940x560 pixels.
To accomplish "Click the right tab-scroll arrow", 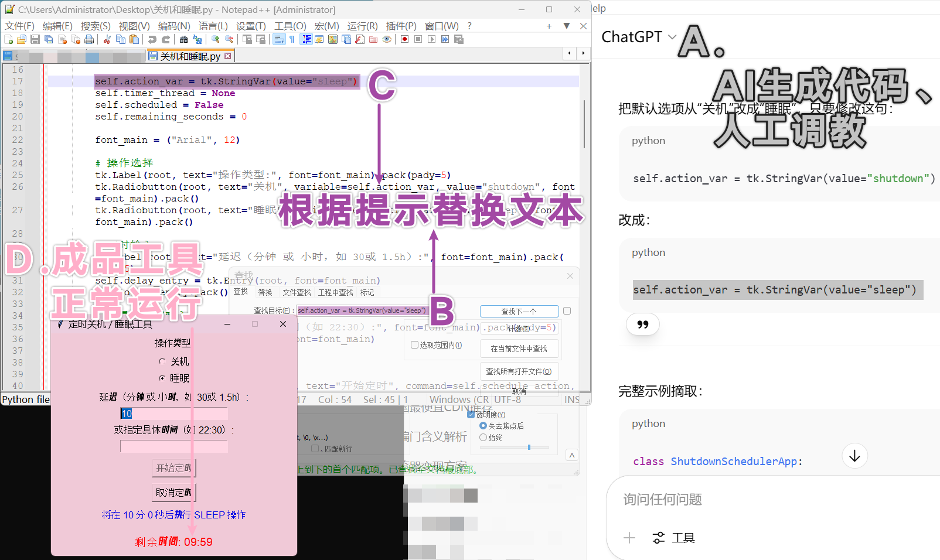I will [583, 53].
